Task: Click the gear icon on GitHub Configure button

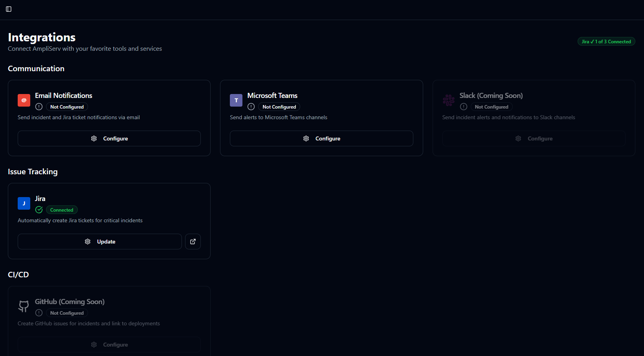Action: coord(94,345)
